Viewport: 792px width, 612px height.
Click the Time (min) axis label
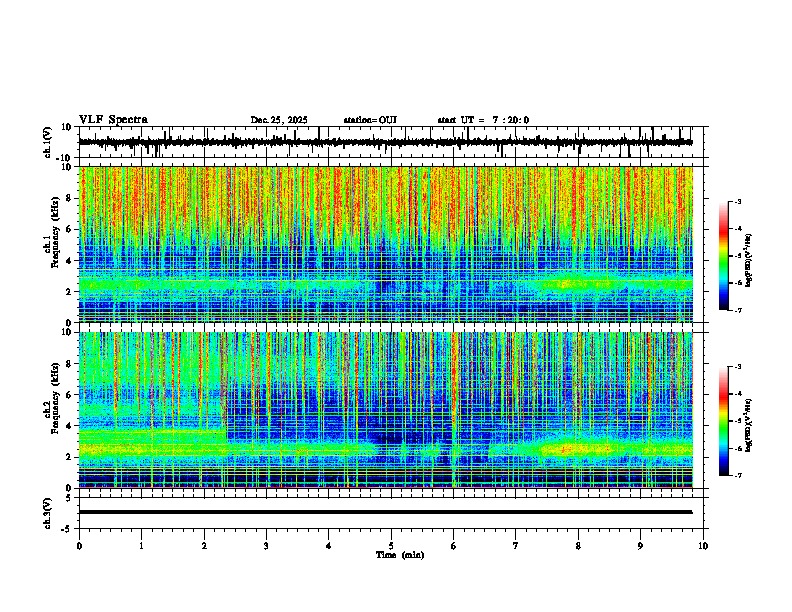(x=400, y=555)
